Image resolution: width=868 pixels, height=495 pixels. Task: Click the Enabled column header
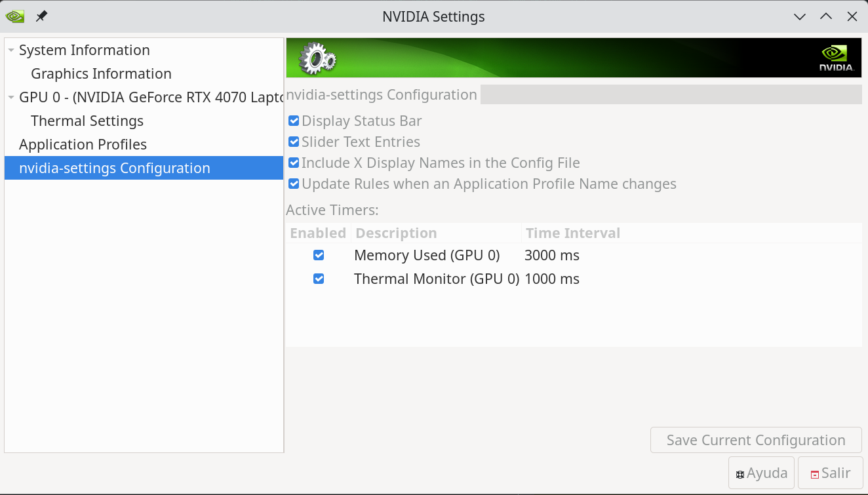[x=318, y=233]
